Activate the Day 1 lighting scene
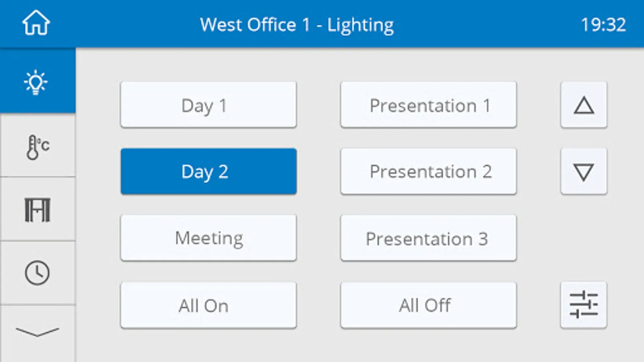This screenshot has width=644, height=362. [x=208, y=105]
